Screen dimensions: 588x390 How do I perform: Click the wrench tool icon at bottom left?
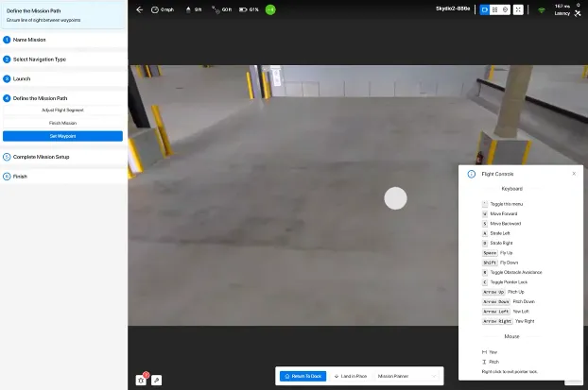tap(157, 379)
